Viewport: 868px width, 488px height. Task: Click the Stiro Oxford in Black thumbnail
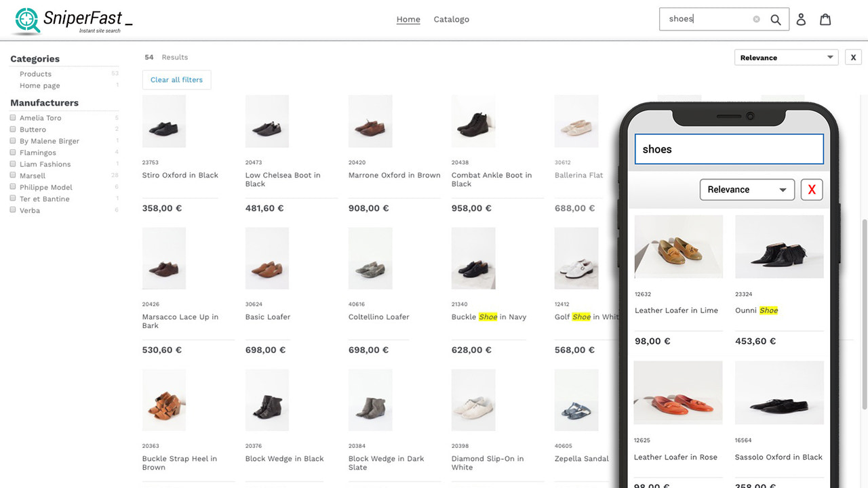click(x=163, y=121)
